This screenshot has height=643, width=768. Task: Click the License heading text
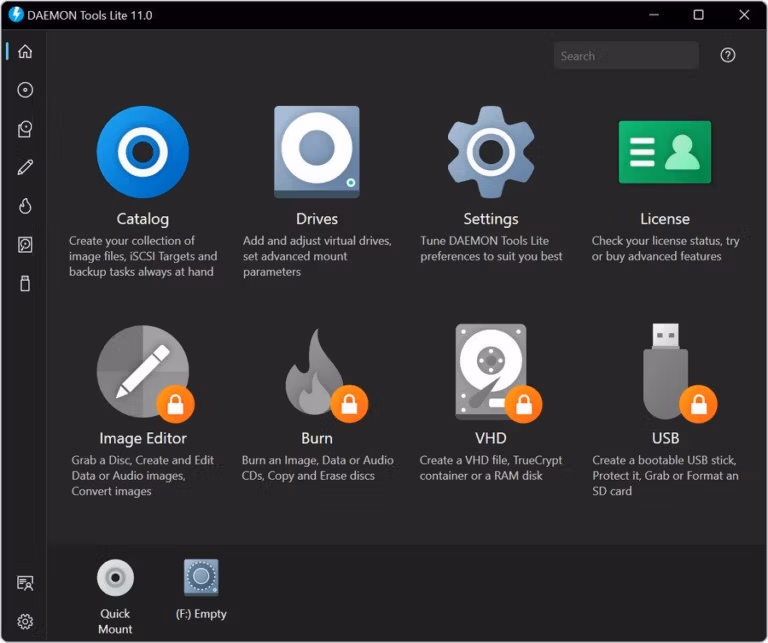pos(665,219)
